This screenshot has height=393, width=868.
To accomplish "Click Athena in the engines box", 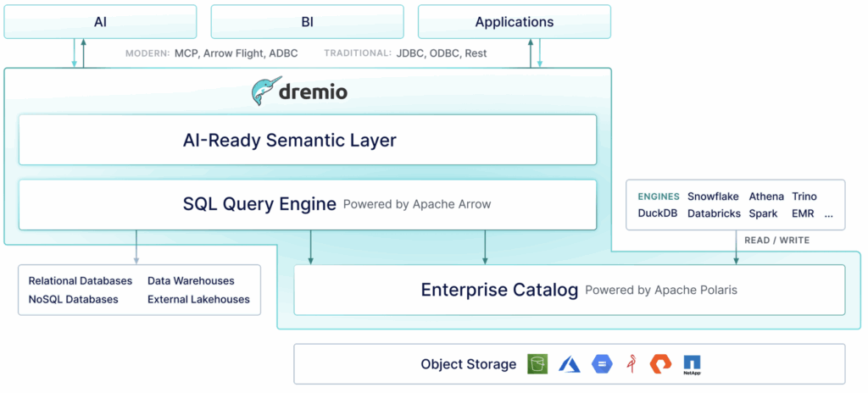I will click(766, 196).
